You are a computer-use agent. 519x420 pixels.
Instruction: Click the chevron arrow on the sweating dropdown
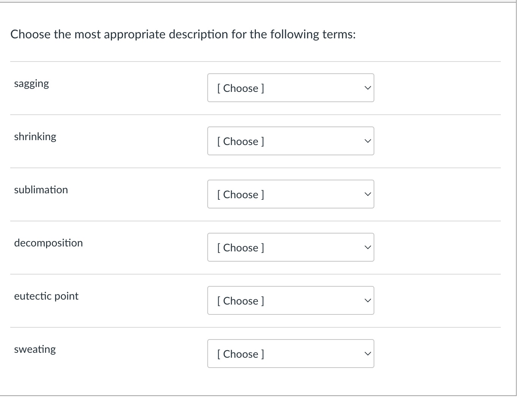click(367, 354)
